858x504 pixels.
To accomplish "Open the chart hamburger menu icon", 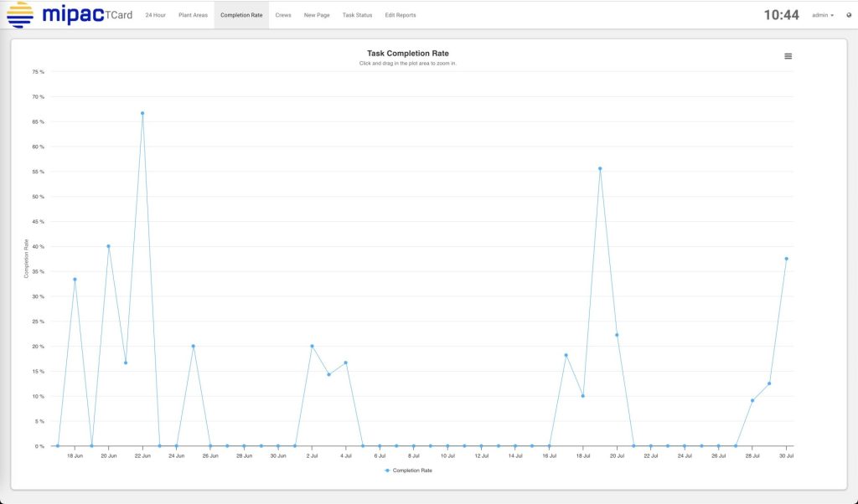I will tap(788, 56).
